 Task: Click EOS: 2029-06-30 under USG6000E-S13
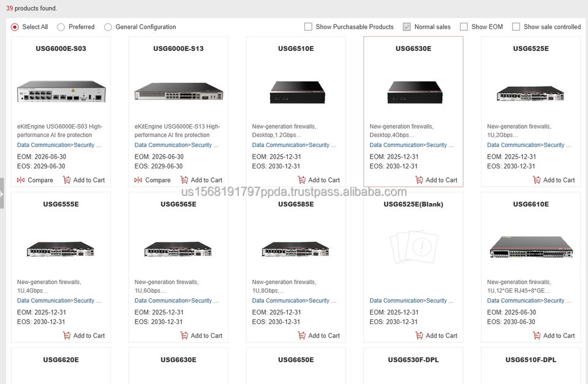click(159, 166)
